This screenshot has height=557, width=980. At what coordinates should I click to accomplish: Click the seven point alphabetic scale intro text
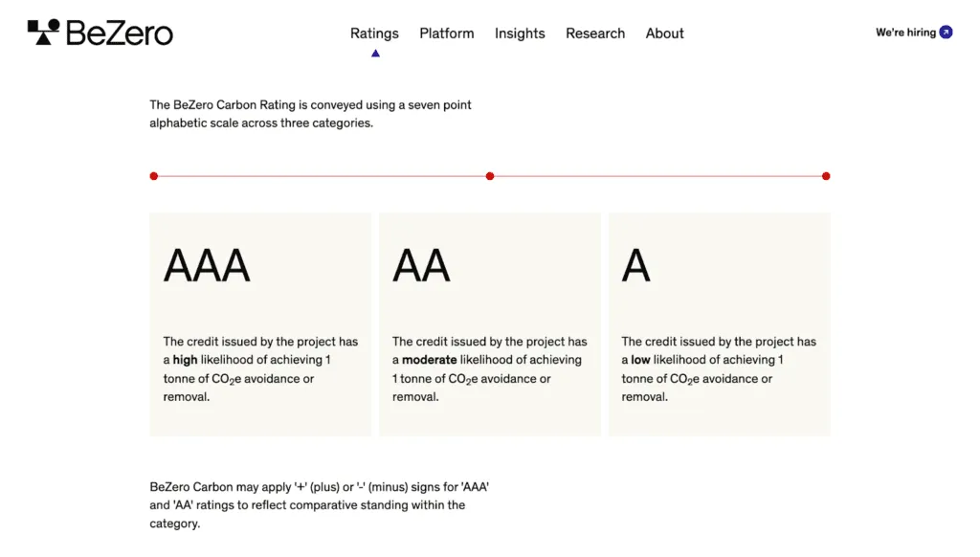click(x=311, y=114)
